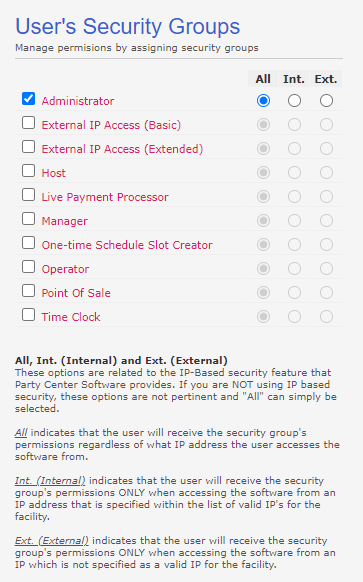Open the Manager group link
Screen dimensions: 363x582
[x=65, y=221]
